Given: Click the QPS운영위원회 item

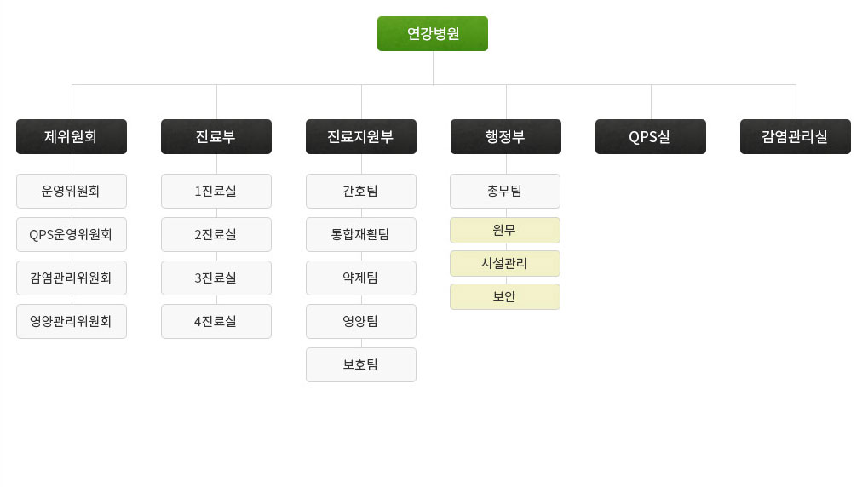Looking at the screenshot, I should tap(72, 235).
